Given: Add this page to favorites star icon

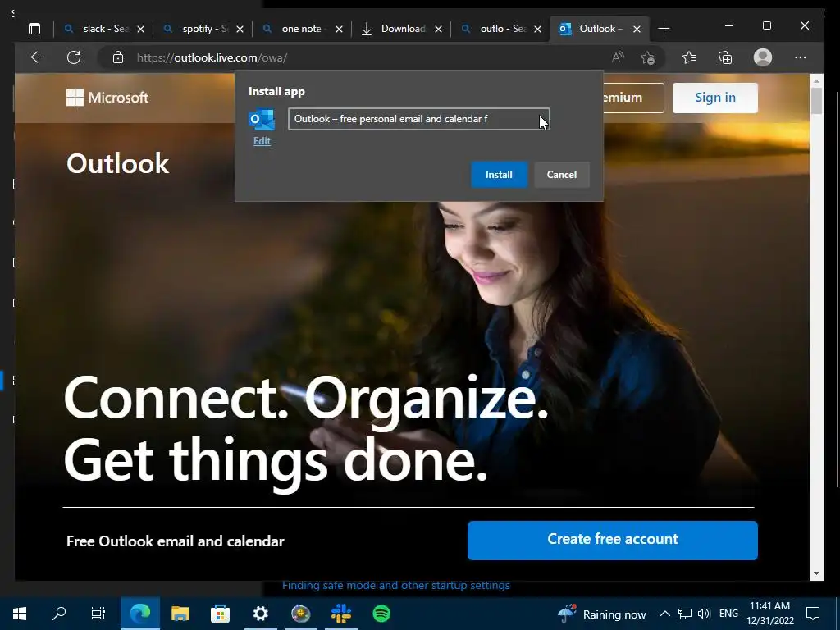Looking at the screenshot, I should (648, 57).
